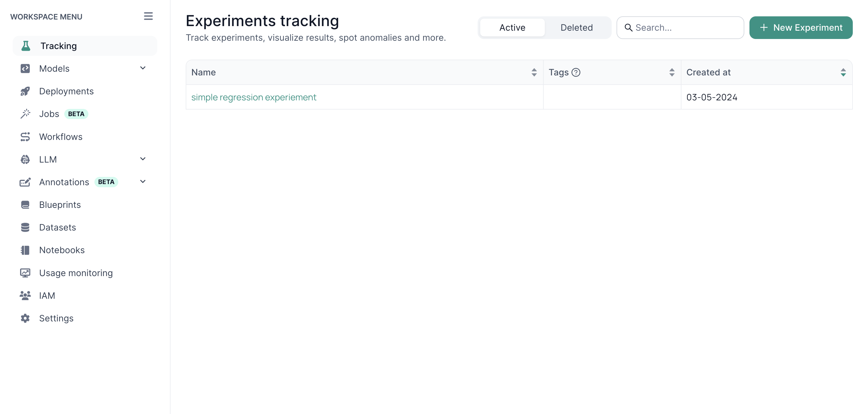
Task: Click the Jobs wand icon
Action: point(25,114)
